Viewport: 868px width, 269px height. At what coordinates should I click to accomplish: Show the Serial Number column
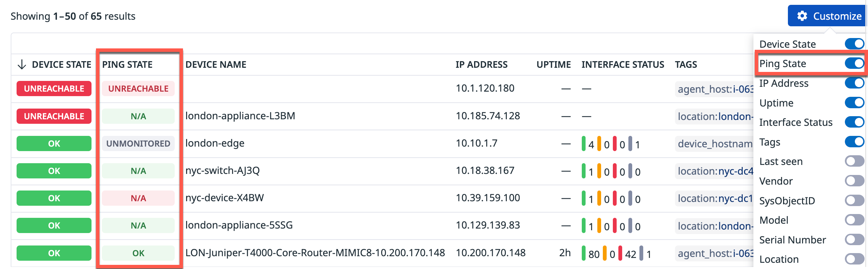tap(854, 240)
